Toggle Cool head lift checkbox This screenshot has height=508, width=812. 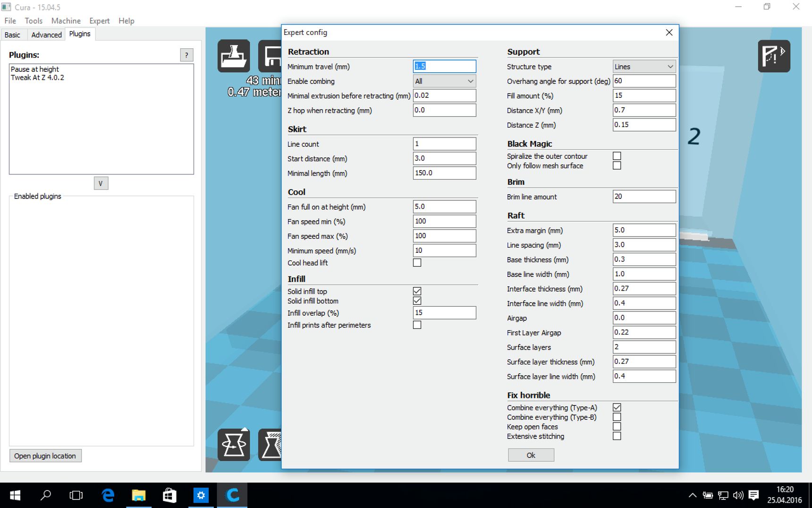click(417, 263)
